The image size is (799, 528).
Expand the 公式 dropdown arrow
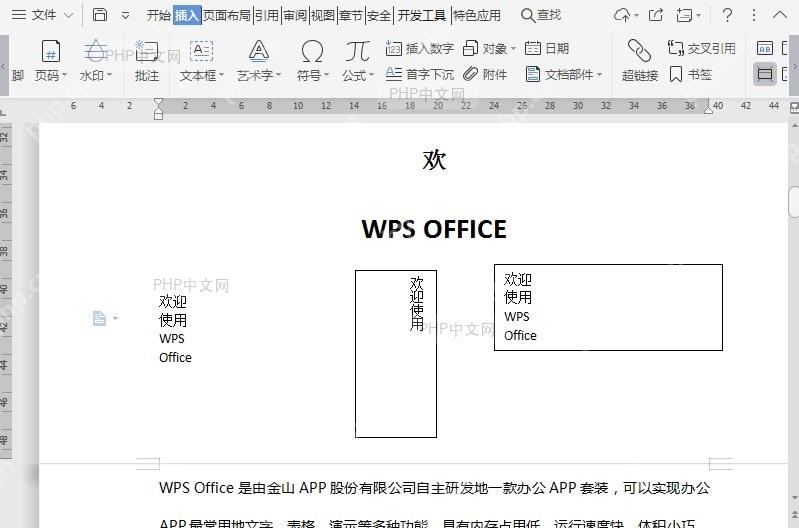[x=371, y=75]
